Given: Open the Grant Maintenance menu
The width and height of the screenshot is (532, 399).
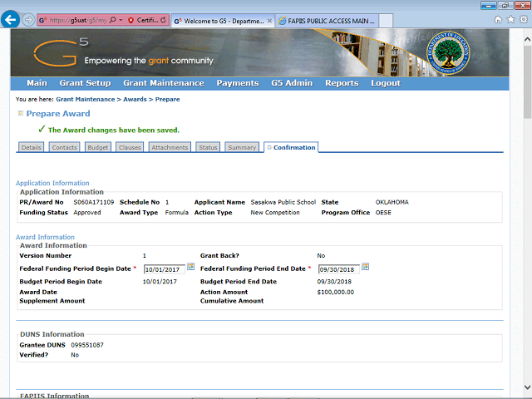Looking at the screenshot, I should point(164,83).
